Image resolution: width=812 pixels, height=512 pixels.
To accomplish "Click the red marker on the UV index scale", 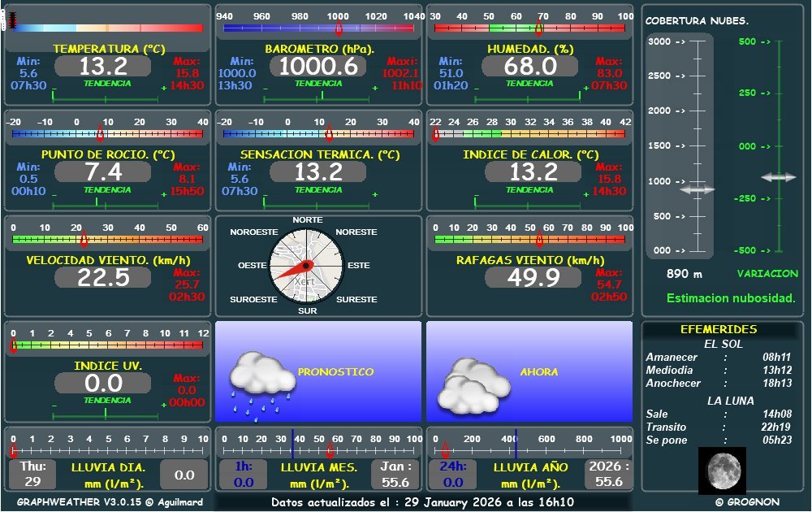I will tap(13, 345).
